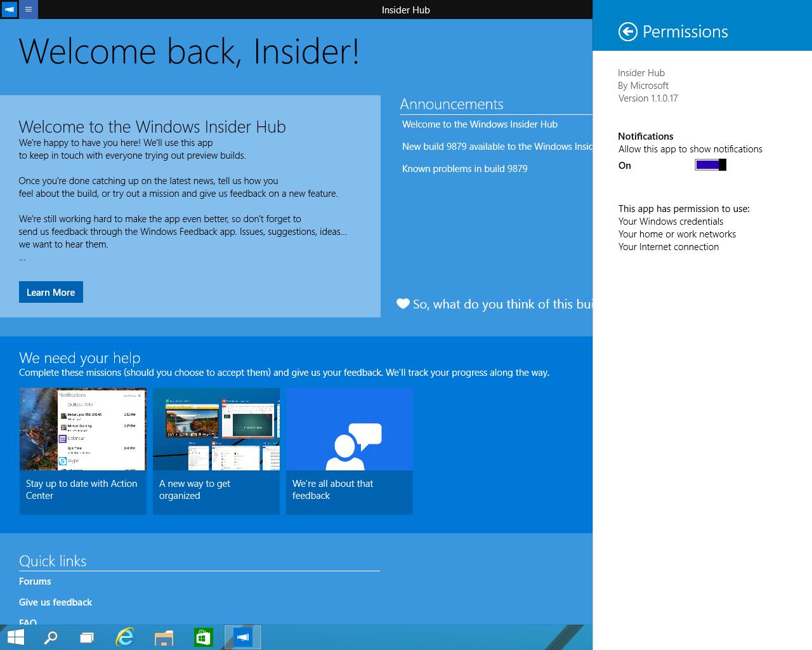Screen dimensions: 812x650
Task: Open Task View from the taskbar
Action: click(x=87, y=637)
